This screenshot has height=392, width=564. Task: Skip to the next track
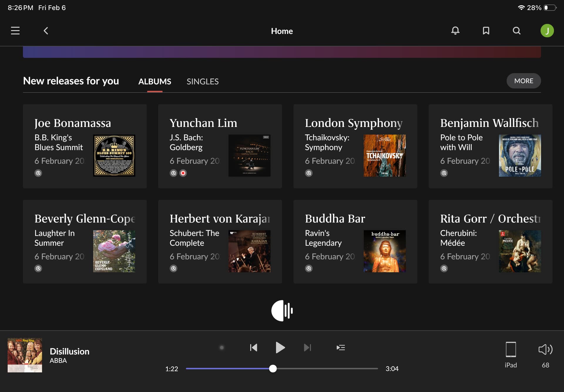click(307, 348)
